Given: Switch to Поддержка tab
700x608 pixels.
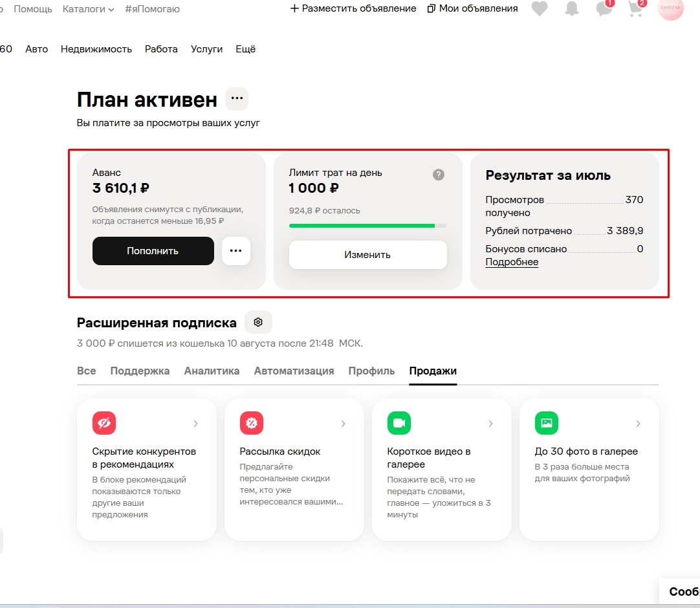Looking at the screenshot, I should coord(140,371).
